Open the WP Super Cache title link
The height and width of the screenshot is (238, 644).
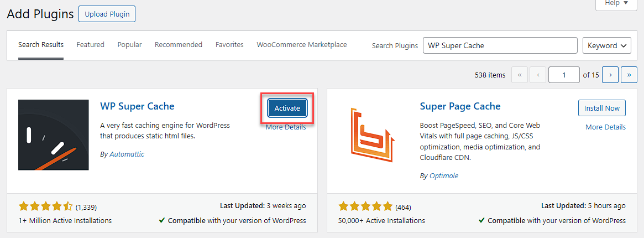coord(137,106)
